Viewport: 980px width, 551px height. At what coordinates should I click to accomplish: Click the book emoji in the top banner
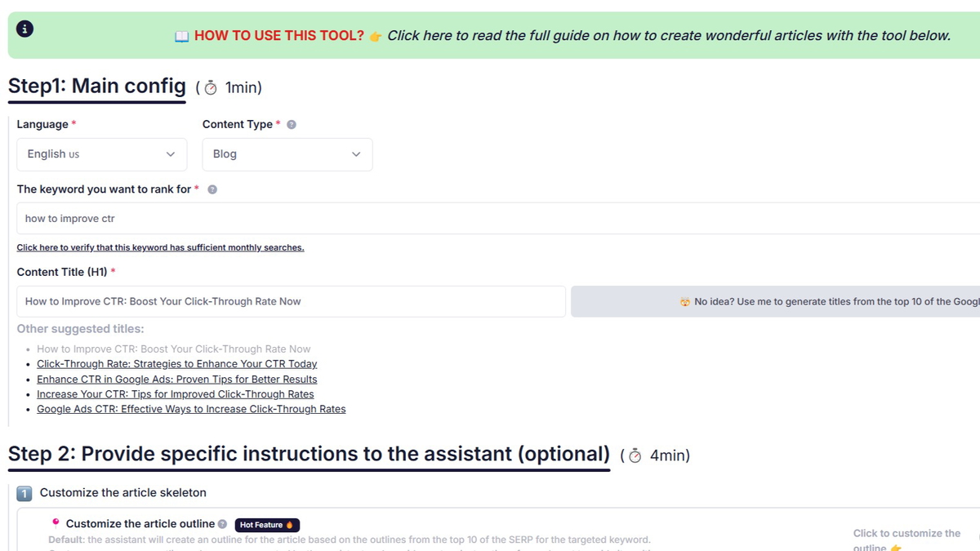[180, 35]
